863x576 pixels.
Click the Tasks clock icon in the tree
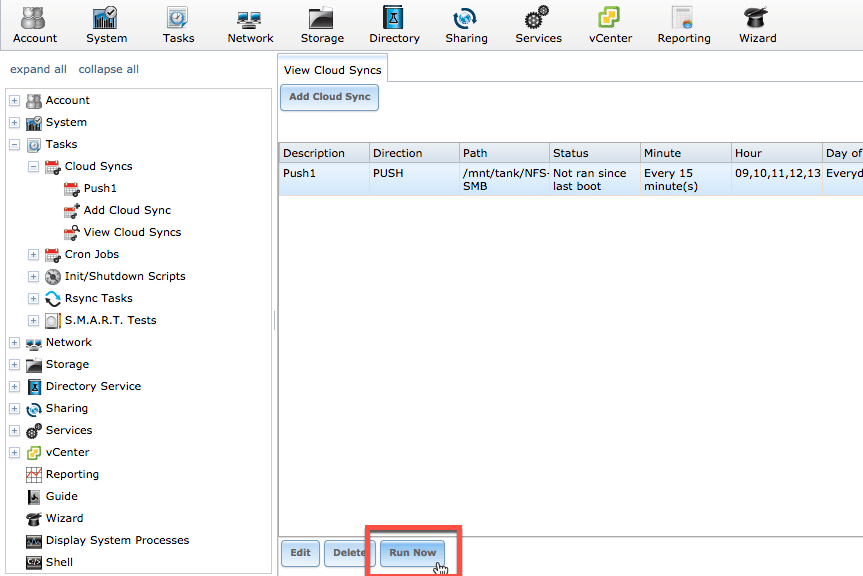[34, 145]
